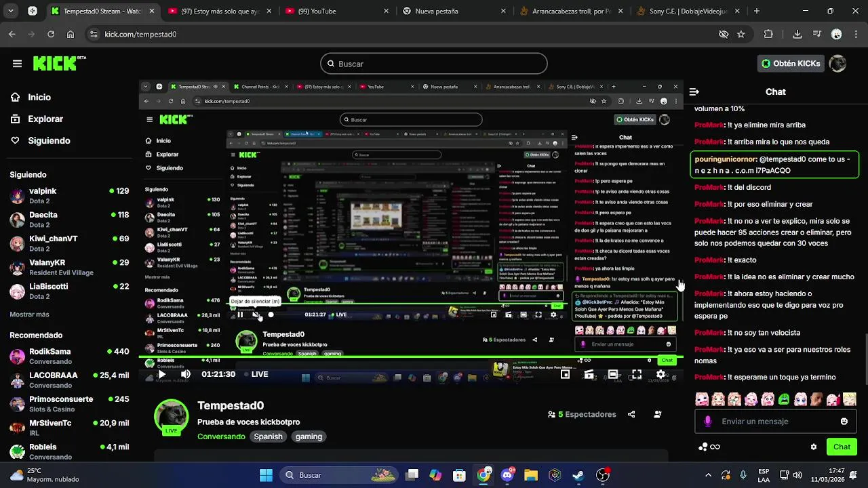Mute the stream volume speaker icon
Screen dimensions: 868x488
coord(185,374)
